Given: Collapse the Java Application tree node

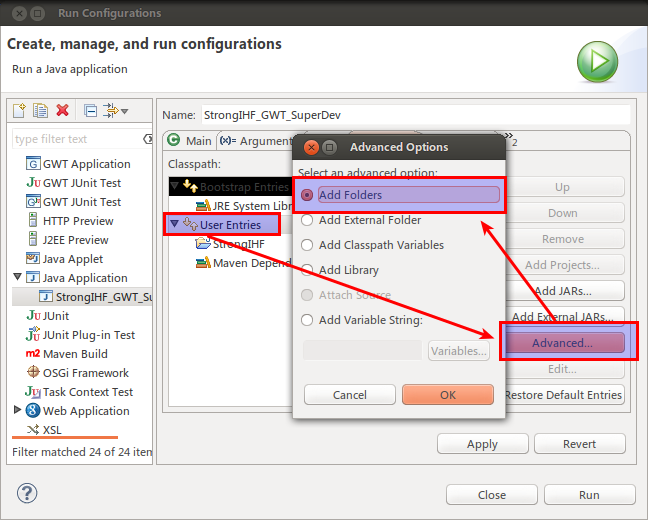Looking at the screenshot, I should click(17, 277).
